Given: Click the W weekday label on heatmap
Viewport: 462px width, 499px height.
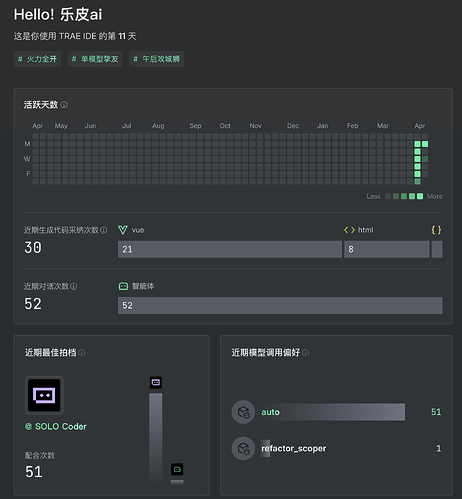Looking at the screenshot, I should (27, 159).
